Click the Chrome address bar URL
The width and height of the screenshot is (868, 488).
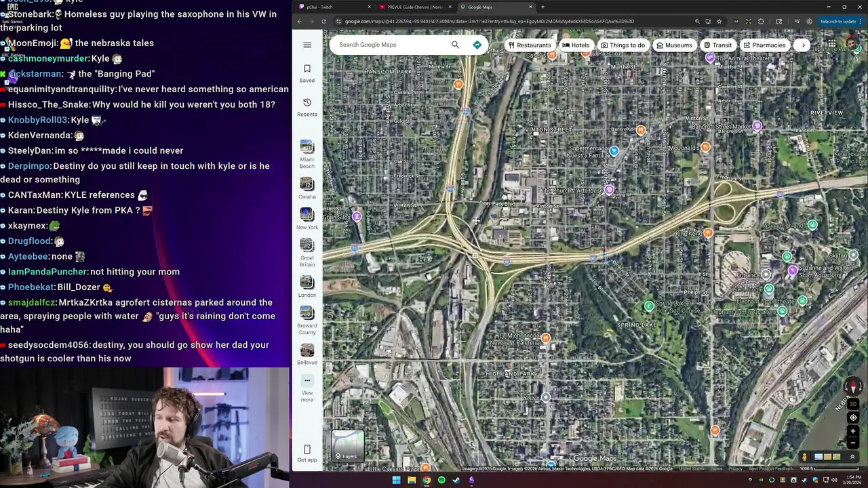click(488, 21)
